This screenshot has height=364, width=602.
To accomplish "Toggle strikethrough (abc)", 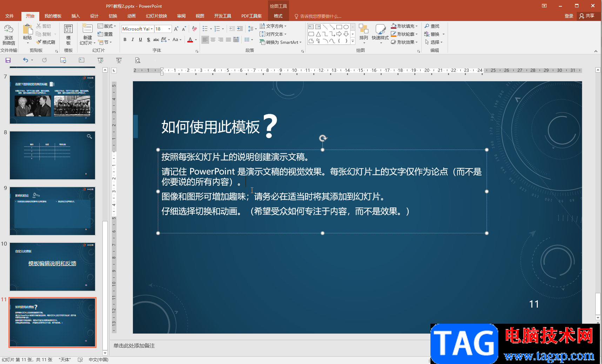I will [156, 40].
